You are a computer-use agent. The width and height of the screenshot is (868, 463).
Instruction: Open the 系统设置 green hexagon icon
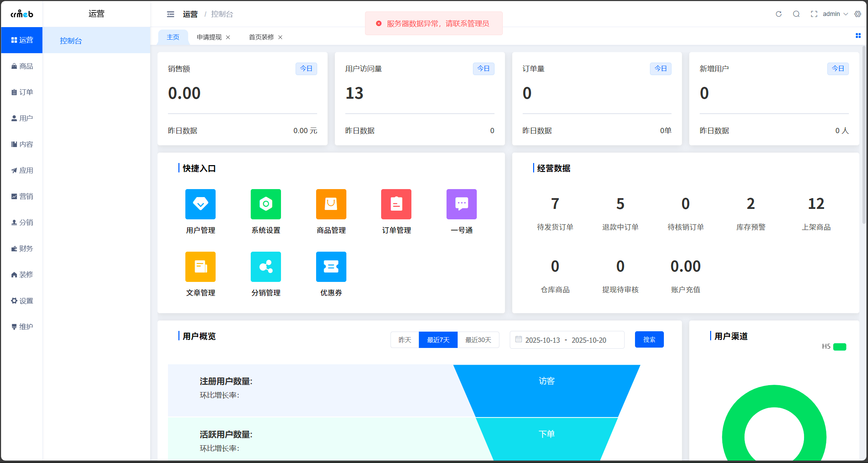coord(266,204)
